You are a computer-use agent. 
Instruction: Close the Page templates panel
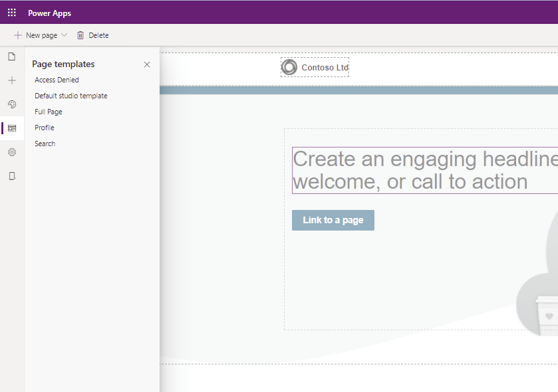click(x=147, y=64)
